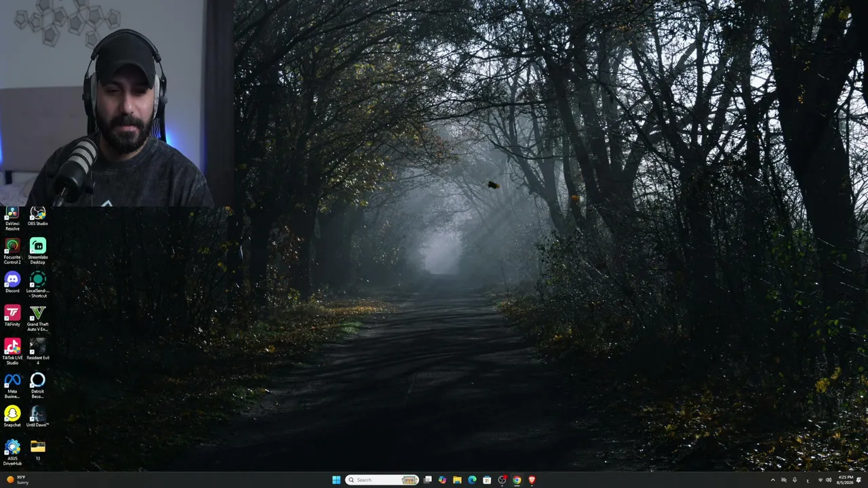Select the Grand Theft Auto V icon
The height and width of the screenshot is (488, 868).
point(38,319)
